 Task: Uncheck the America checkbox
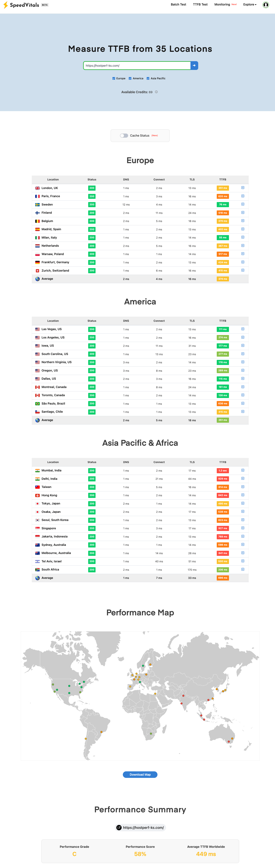click(130, 79)
